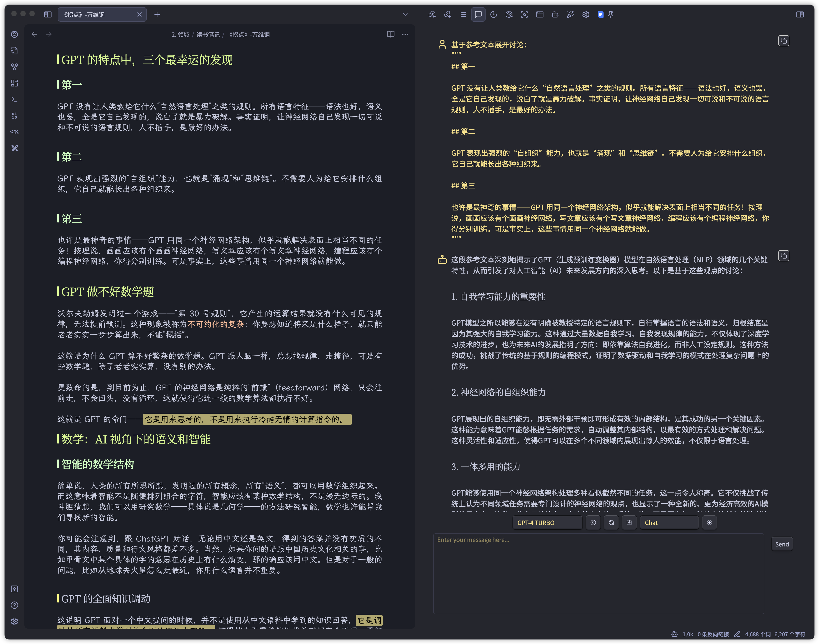Click the 读书笔记 breadcrumb link
This screenshot has height=644, width=819.
pos(208,35)
